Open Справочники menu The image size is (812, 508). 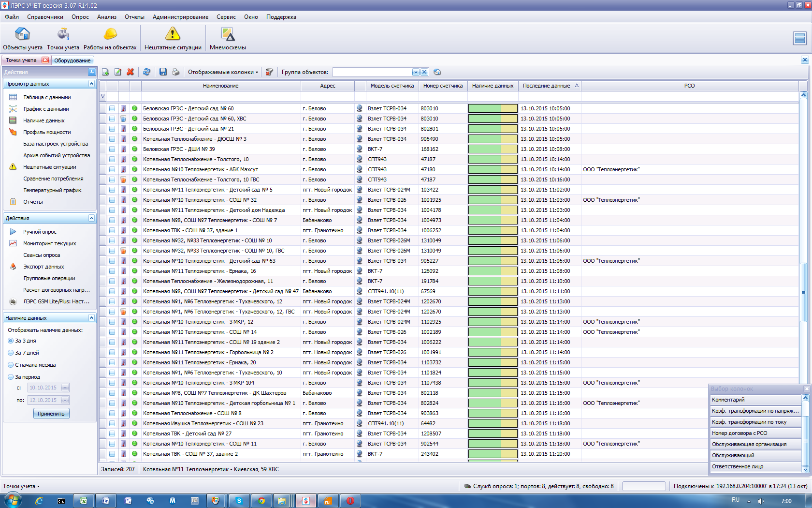point(45,17)
